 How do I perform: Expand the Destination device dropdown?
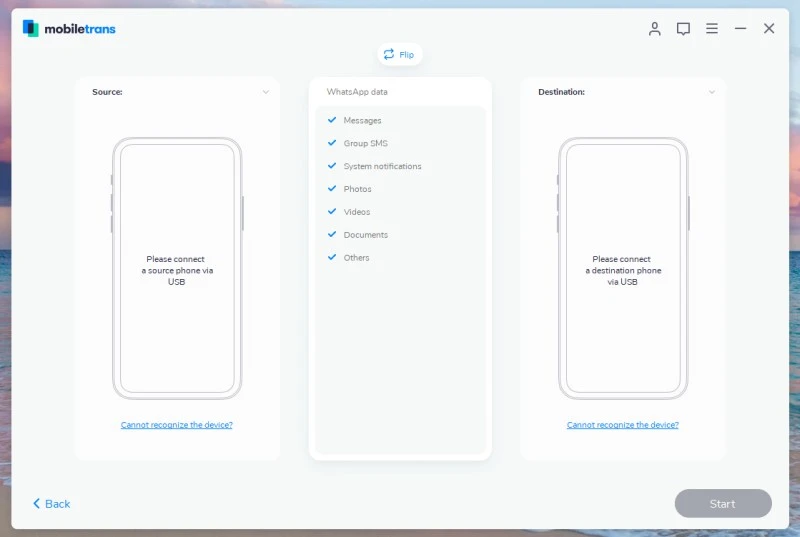[x=711, y=92]
